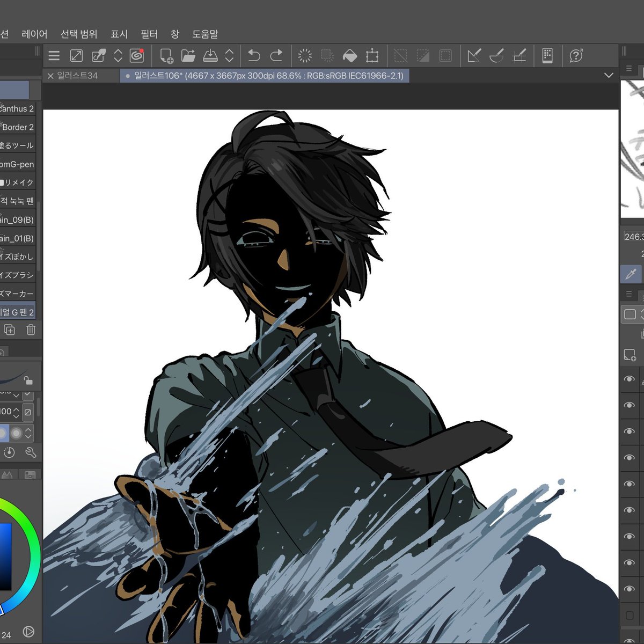Open the layer panel menu icon
The width and height of the screenshot is (644, 644).
628,294
